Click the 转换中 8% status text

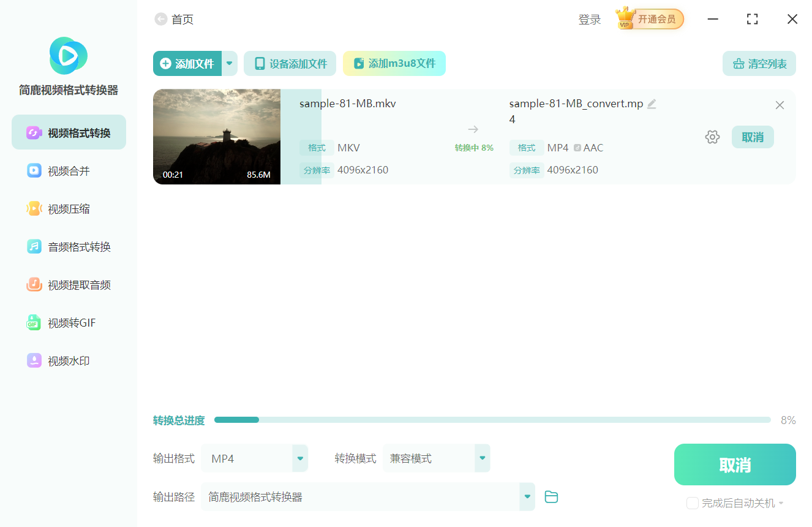click(x=474, y=148)
